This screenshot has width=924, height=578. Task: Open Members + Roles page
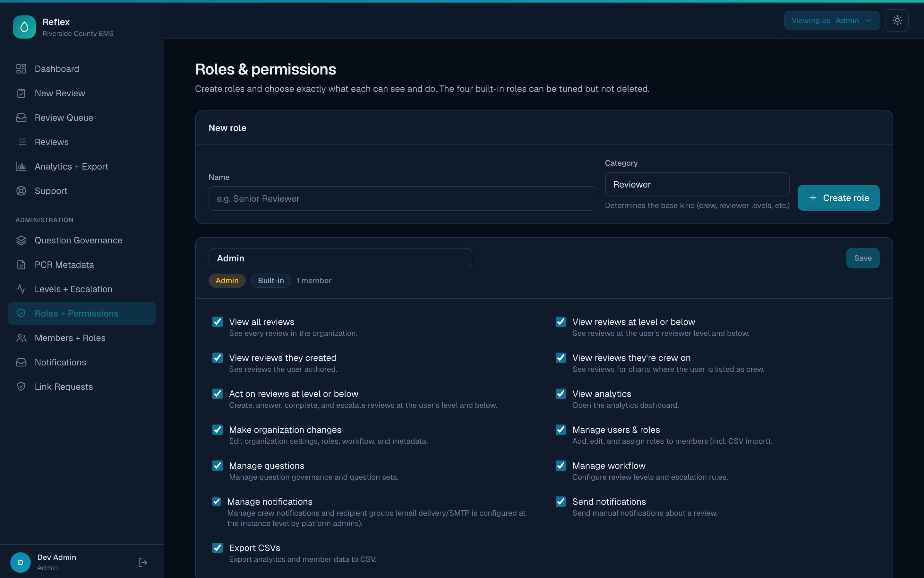82,338
